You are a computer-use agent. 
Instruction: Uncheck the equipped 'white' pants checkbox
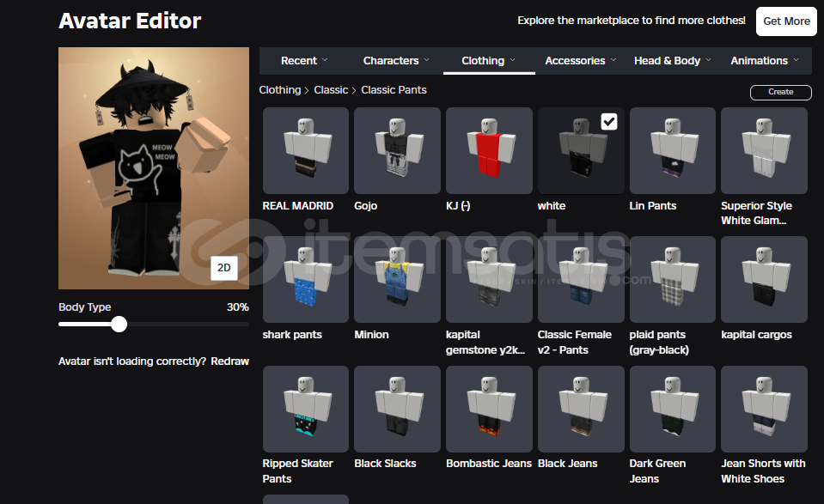tap(609, 122)
